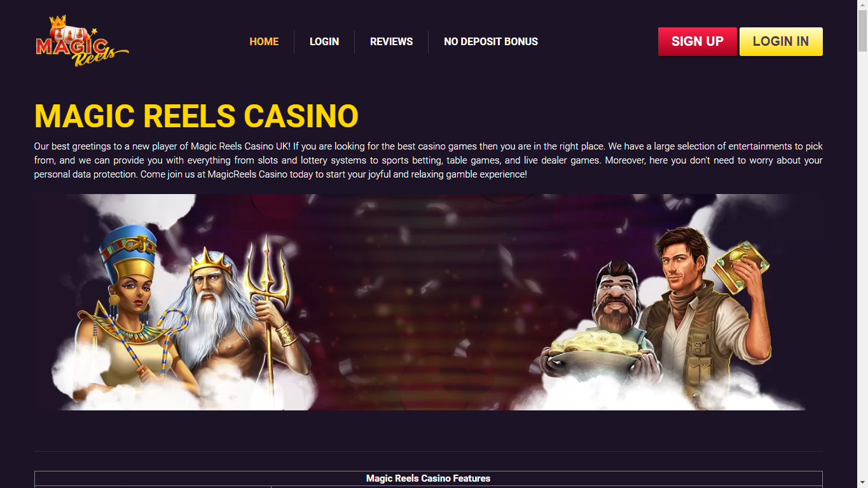Go to the LOGIN page link
The width and height of the screenshot is (868, 488).
point(324,41)
